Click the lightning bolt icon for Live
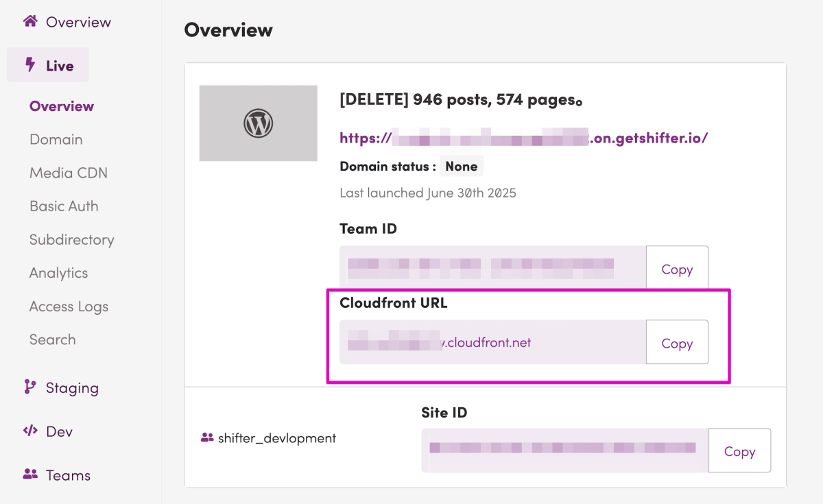This screenshot has height=504, width=823. pyautogui.click(x=29, y=65)
